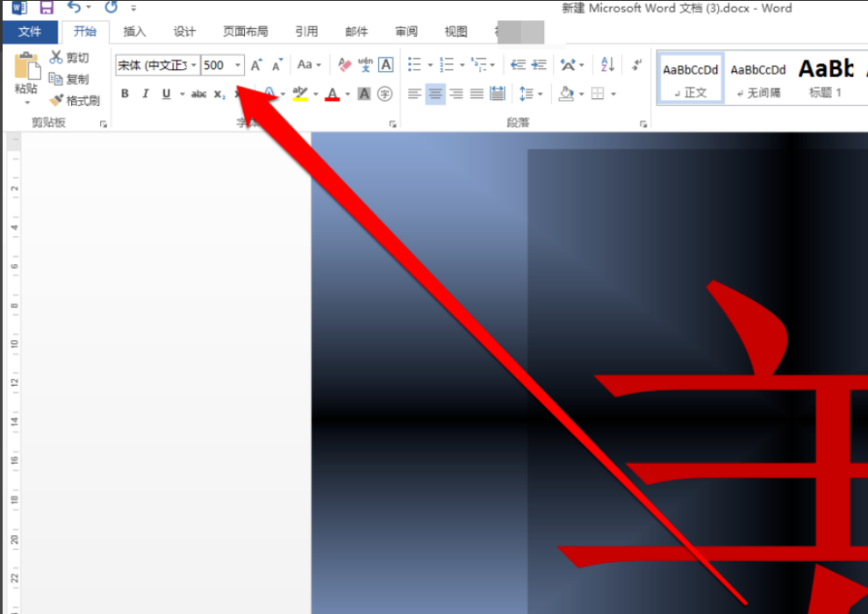
Task: Click Distributed alignment icon
Action: coord(498,94)
